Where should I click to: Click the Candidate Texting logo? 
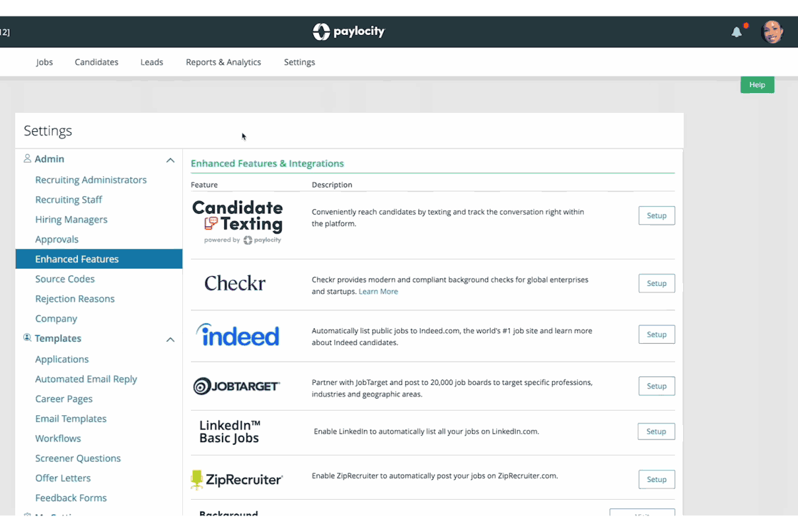(238, 222)
